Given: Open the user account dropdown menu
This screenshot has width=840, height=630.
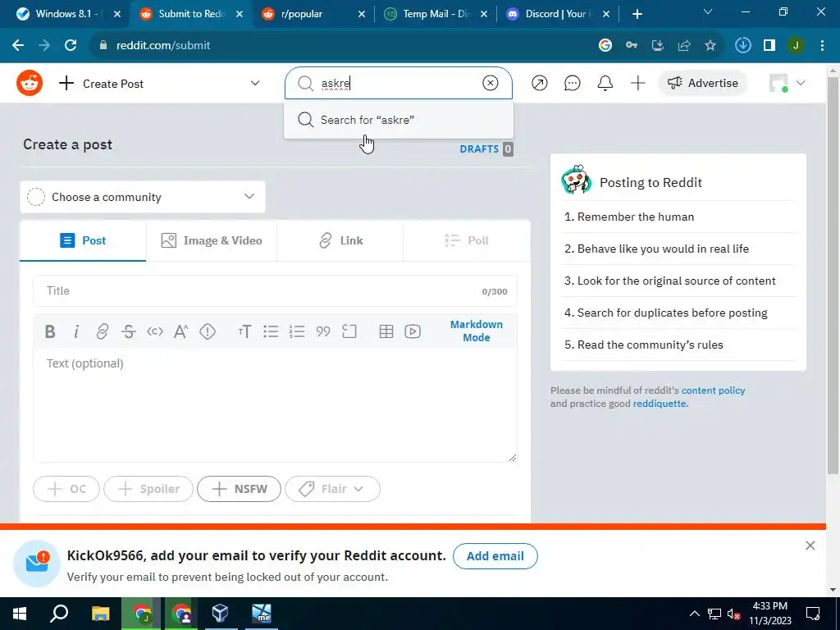Looking at the screenshot, I should coord(787,83).
